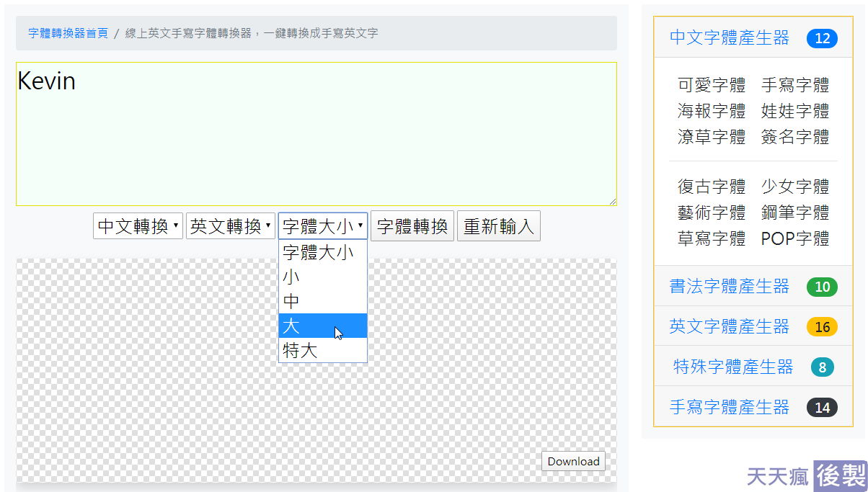Screen dimensions: 868x492
Task: Open the 可愛字體 link
Action: (712, 85)
